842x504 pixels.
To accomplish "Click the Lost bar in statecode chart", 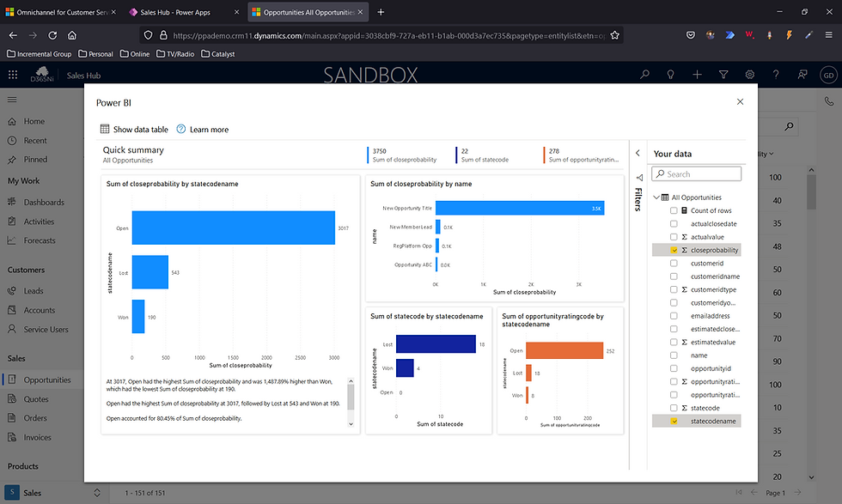I will (436, 344).
